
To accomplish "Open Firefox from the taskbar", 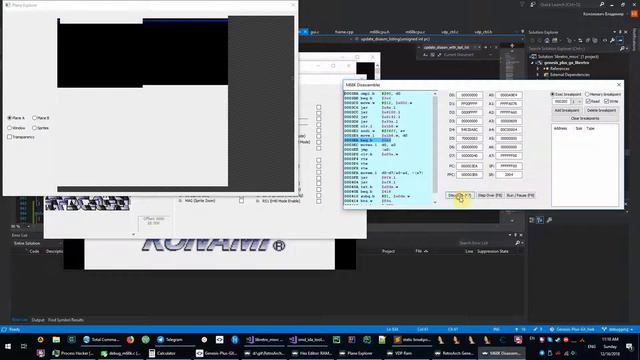I will (x=130, y=340).
